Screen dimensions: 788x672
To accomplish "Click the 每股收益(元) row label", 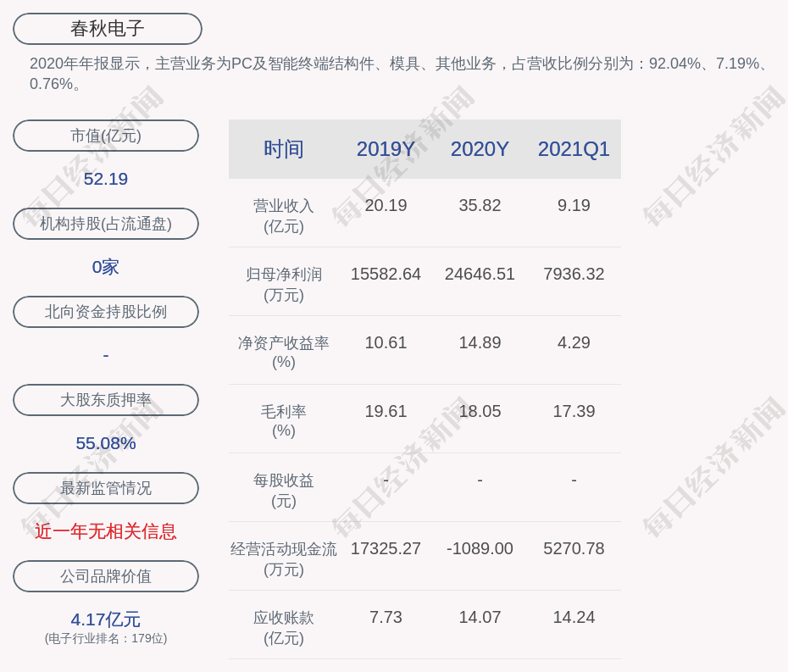I will click(x=284, y=491).
